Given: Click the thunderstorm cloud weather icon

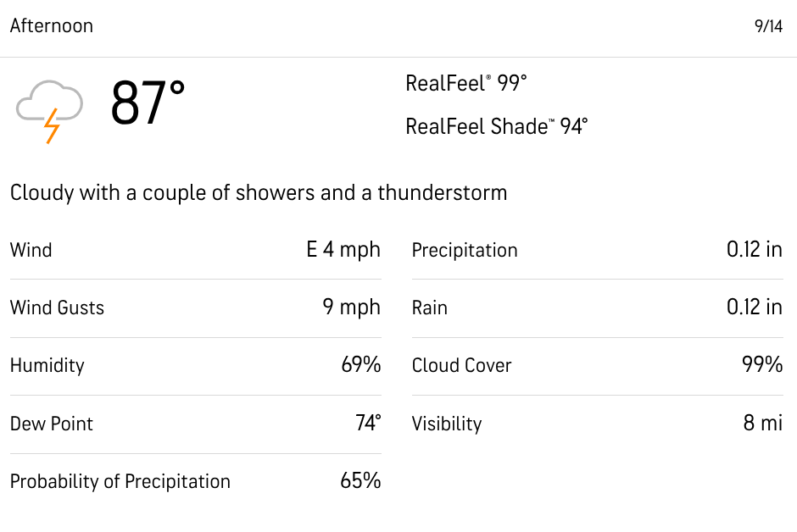Looking at the screenshot, I should point(49,112).
